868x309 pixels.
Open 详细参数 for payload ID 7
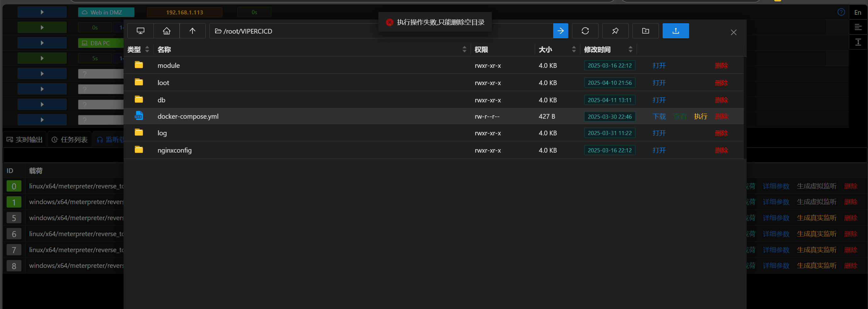click(776, 250)
